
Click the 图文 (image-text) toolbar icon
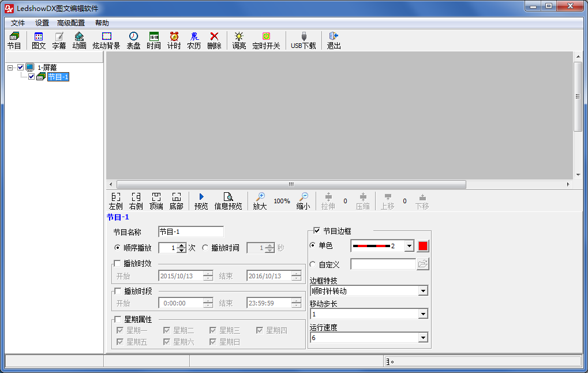39,40
